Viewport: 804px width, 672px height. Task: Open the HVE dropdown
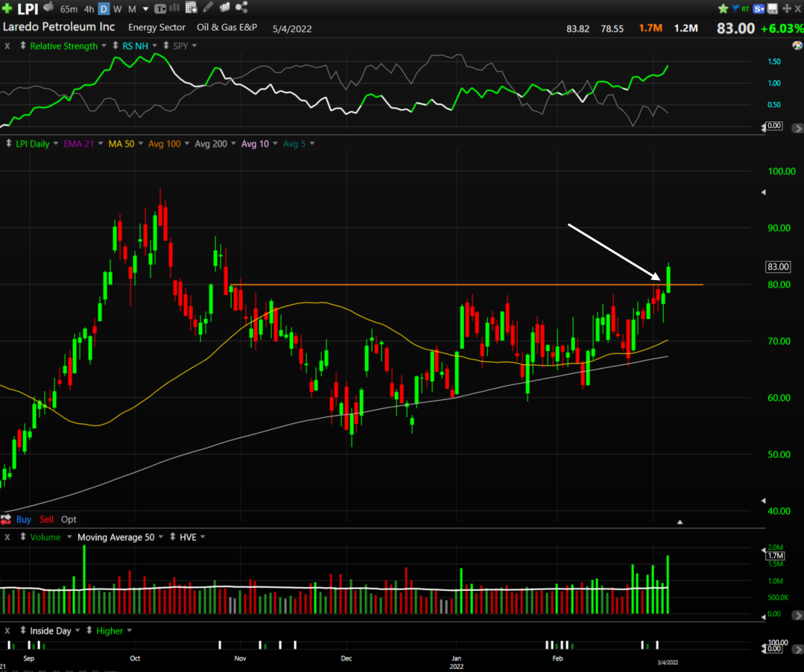[203, 536]
